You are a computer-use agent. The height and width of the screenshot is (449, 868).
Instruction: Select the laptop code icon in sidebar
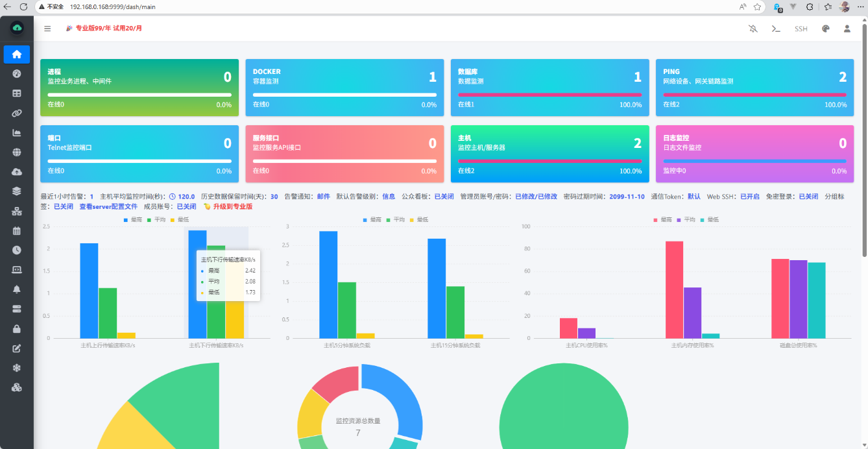pos(17,270)
